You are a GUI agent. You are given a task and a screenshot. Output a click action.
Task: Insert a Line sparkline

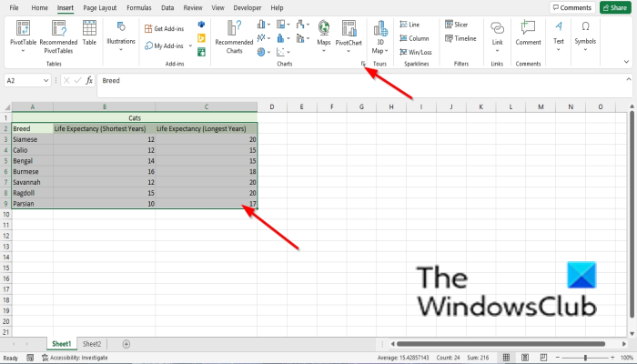tap(409, 25)
